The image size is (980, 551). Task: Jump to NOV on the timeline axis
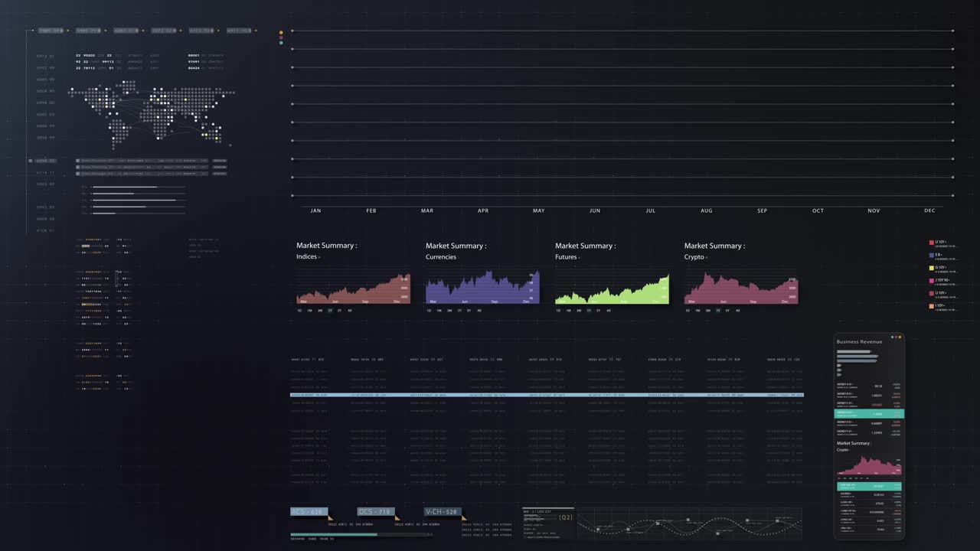point(874,210)
